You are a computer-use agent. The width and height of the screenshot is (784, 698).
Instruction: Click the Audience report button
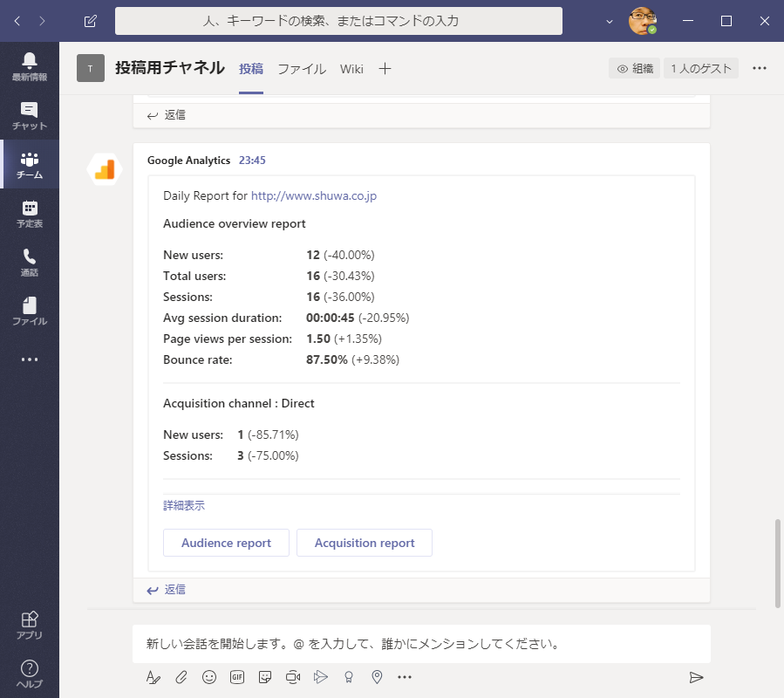coord(226,543)
